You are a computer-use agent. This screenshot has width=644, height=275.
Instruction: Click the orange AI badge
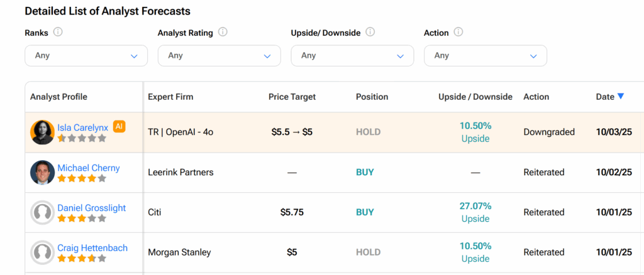[x=119, y=127]
